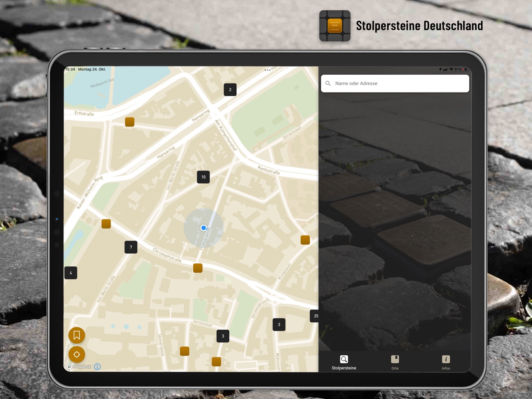The width and height of the screenshot is (532, 399).
Task: Tap the Wi-Fi status icon
Action: [x=451, y=69]
